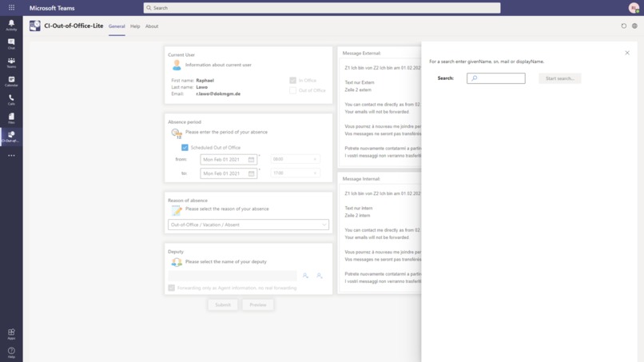
Task: Open more apps ellipsis in sidebar
Action: click(x=11, y=156)
